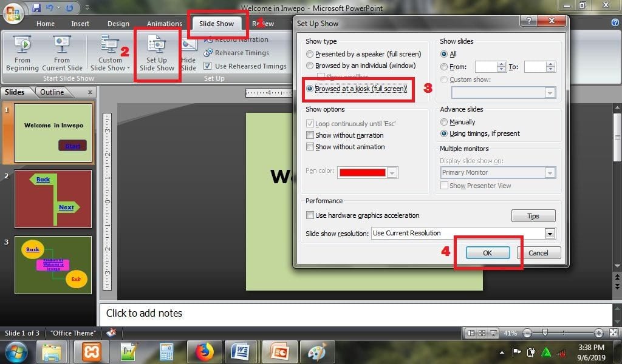Switch to Normal view in status bar

pos(471,333)
